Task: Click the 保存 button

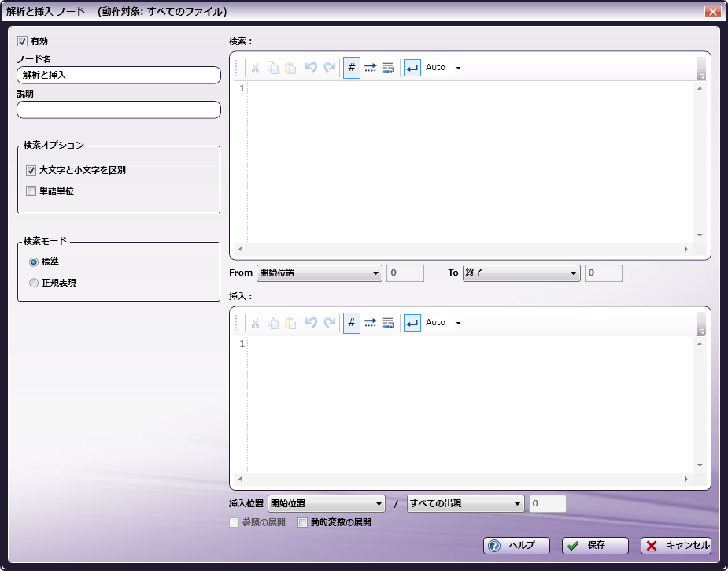Action: pyautogui.click(x=595, y=546)
